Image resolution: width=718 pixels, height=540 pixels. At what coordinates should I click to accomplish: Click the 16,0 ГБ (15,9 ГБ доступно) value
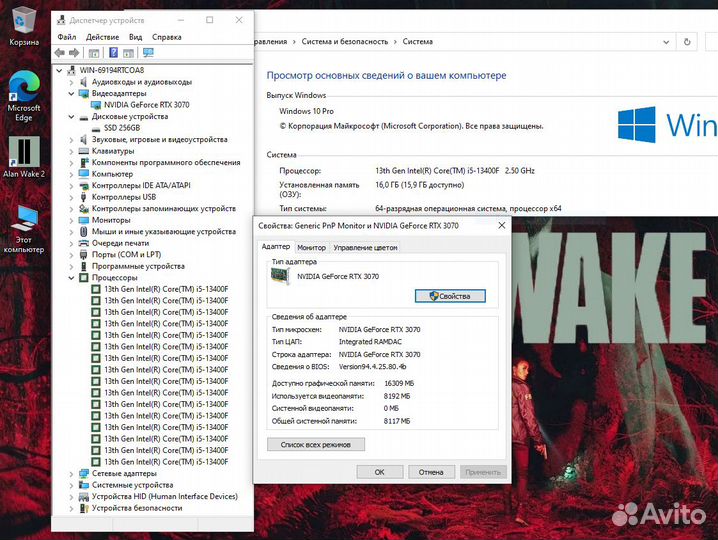tap(419, 185)
